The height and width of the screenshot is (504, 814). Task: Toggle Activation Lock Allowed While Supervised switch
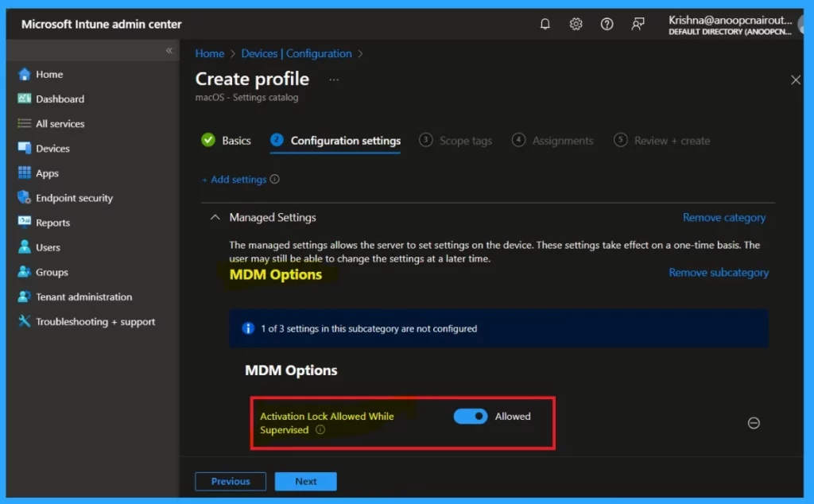pos(471,417)
